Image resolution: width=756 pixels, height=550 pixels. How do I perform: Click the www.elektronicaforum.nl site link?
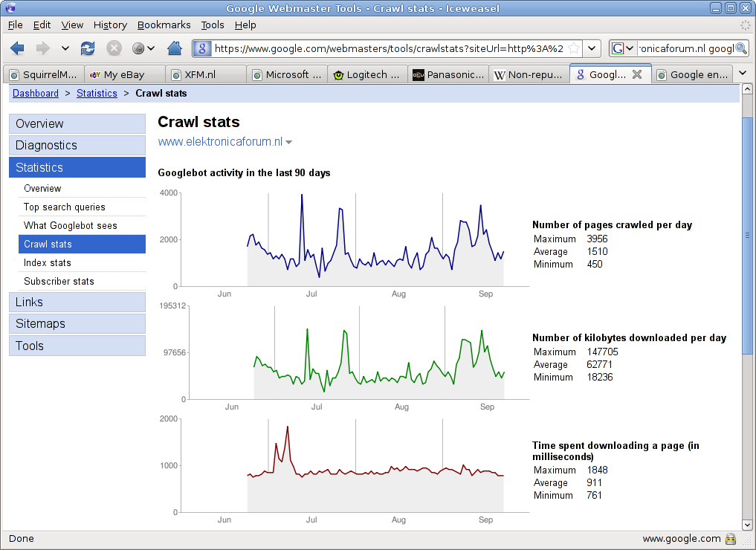pyautogui.click(x=220, y=142)
